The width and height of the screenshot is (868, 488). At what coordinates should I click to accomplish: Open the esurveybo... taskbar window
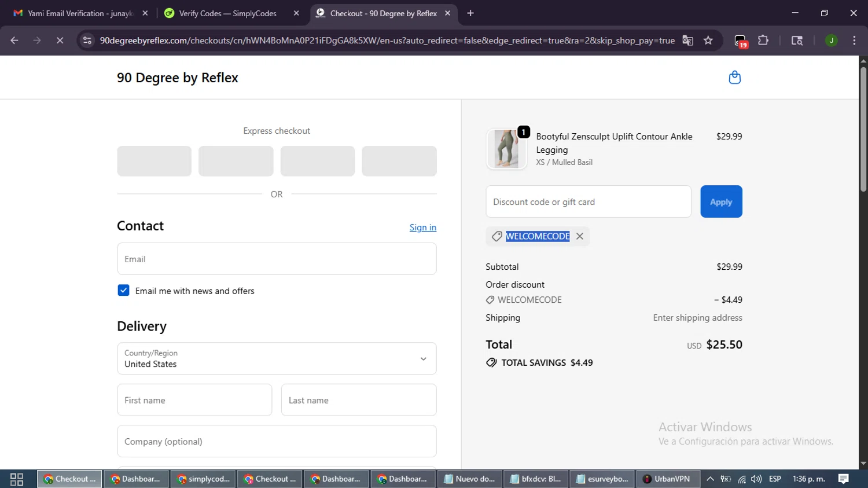602,479
